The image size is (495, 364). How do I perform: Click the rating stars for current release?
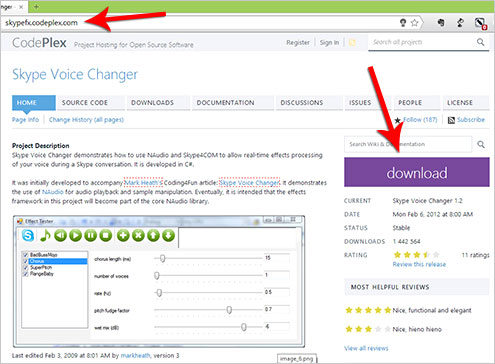click(x=417, y=255)
